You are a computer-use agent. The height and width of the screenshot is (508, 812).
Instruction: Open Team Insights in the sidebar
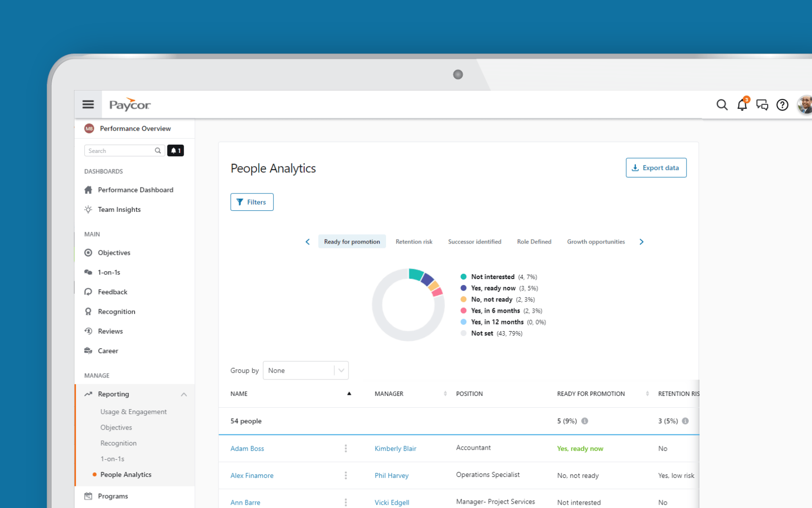coord(119,209)
